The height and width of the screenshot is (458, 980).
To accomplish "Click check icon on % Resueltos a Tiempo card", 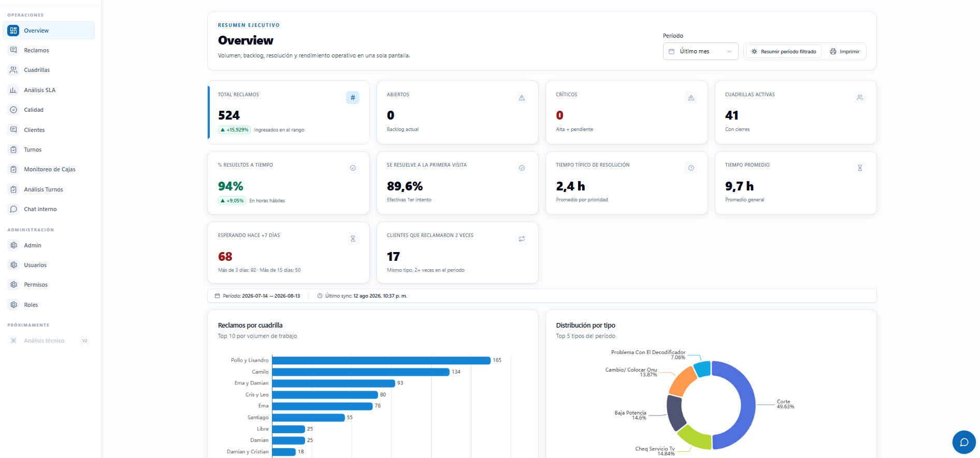I will [x=353, y=168].
